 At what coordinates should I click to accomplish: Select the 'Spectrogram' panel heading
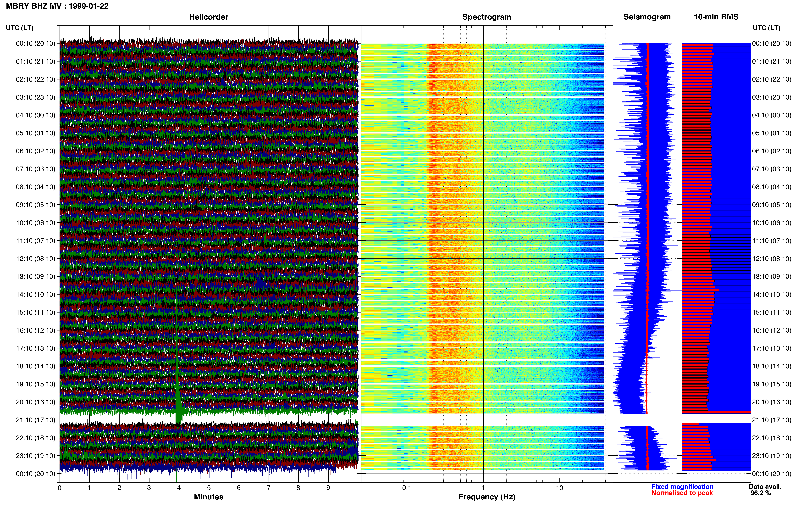(x=487, y=17)
